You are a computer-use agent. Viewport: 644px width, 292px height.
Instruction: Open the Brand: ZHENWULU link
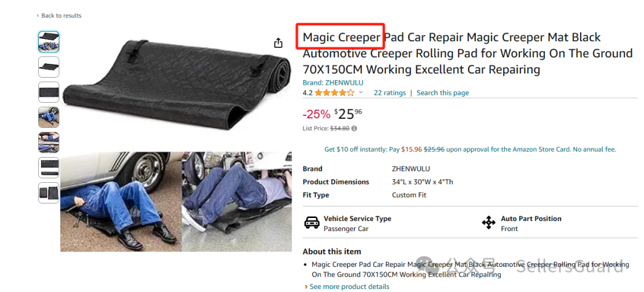click(333, 82)
